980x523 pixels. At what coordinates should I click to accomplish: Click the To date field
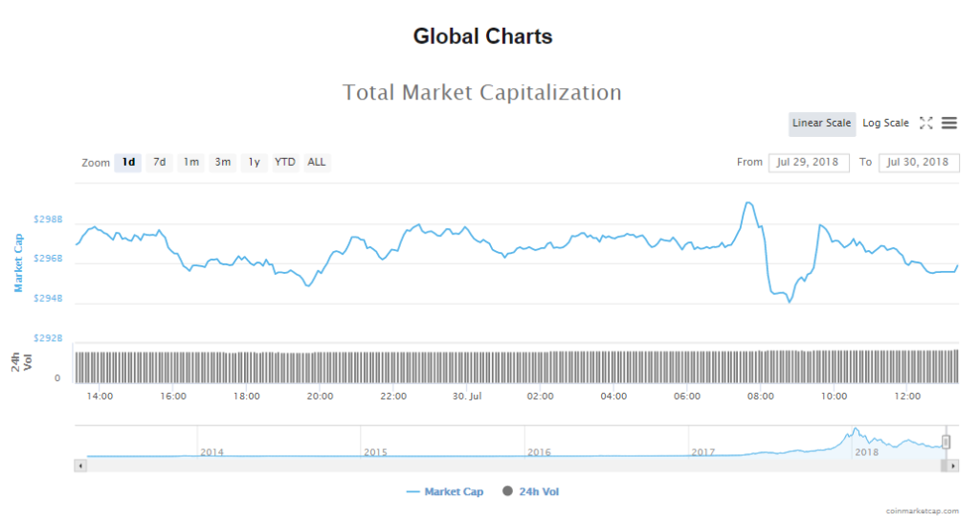coord(918,162)
